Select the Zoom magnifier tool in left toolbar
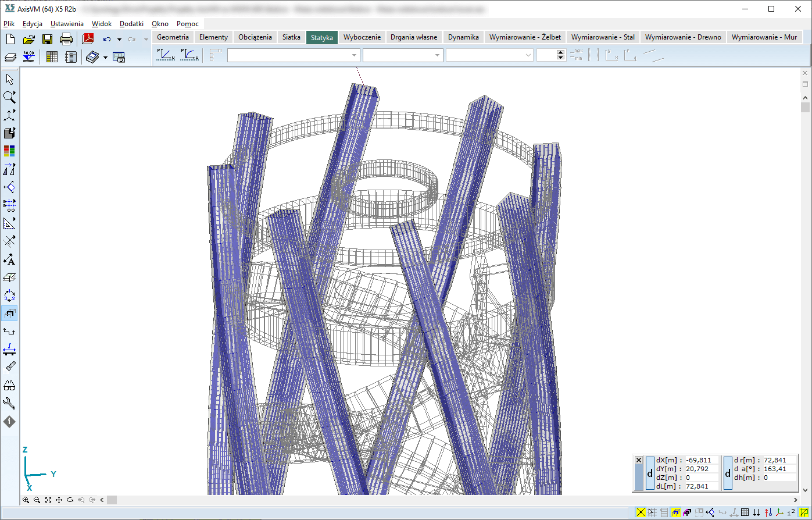This screenshot has width=812, height=520. [9, 97]
